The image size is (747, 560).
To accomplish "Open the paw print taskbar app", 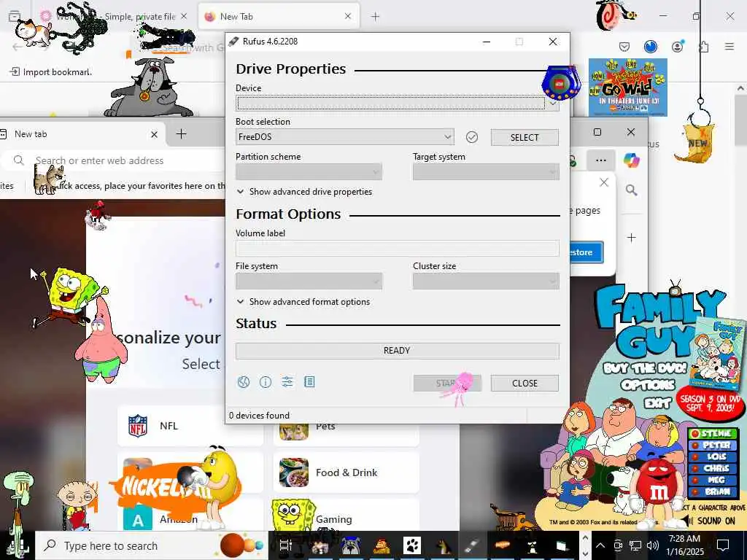I will click(411, 545).
